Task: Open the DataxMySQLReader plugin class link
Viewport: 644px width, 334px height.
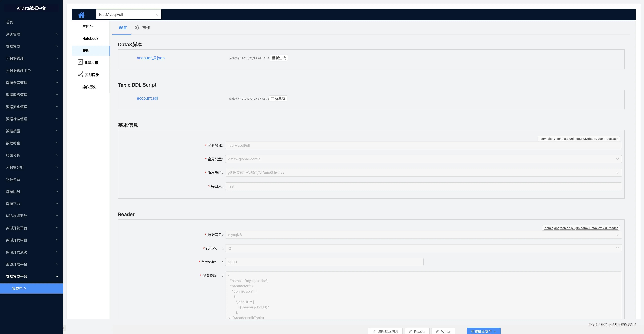Action: tap(581, 228)
